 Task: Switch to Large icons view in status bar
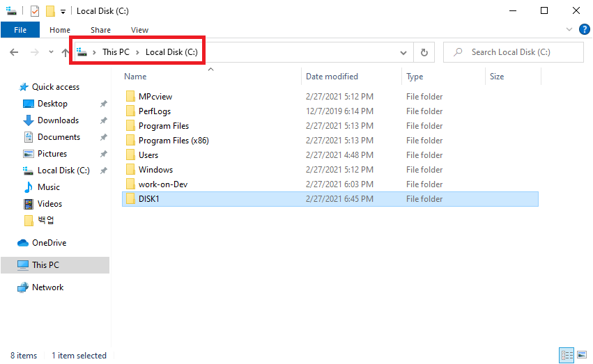point(582,355)
